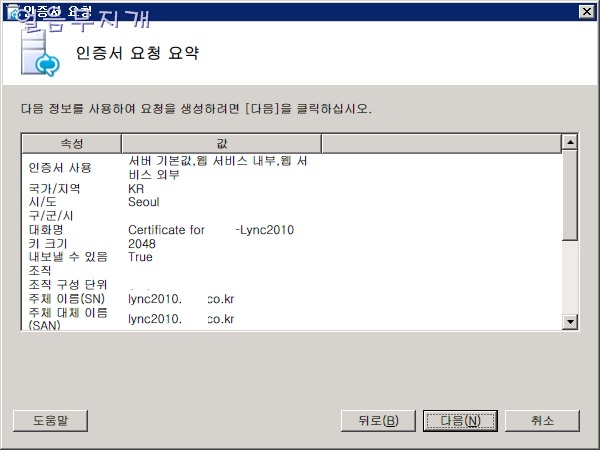This screenshot has width=600, height=450.
Task: Cancel the wizard with 취소
Action: 542,421
